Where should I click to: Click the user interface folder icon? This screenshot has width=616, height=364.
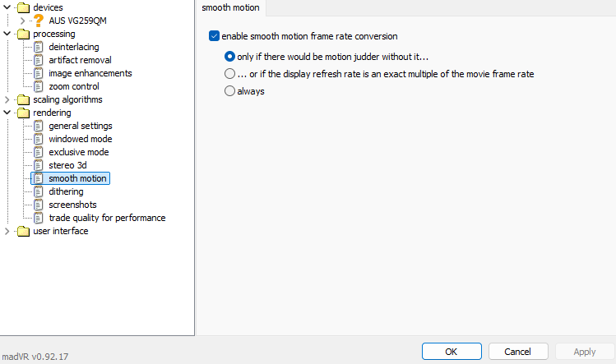point(22,231)
